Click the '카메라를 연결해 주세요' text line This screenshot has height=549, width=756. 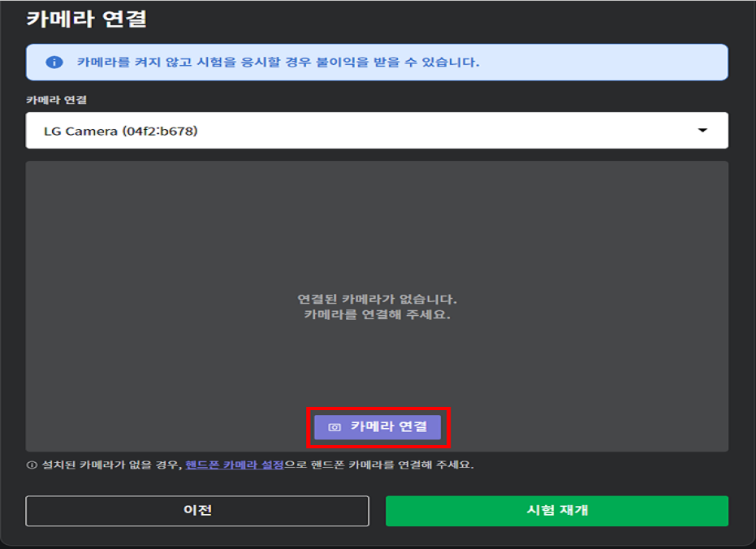[377, 314]
